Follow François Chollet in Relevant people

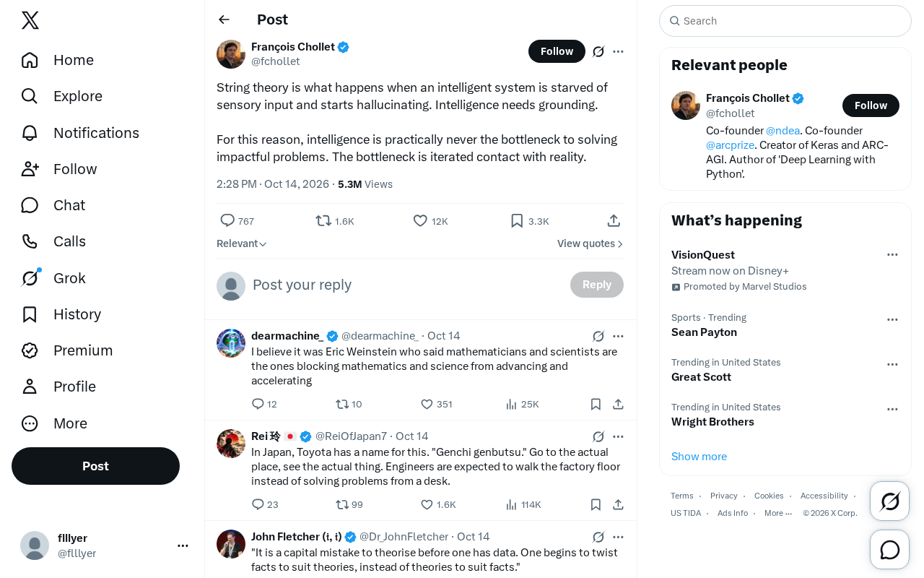coord(871,105)
